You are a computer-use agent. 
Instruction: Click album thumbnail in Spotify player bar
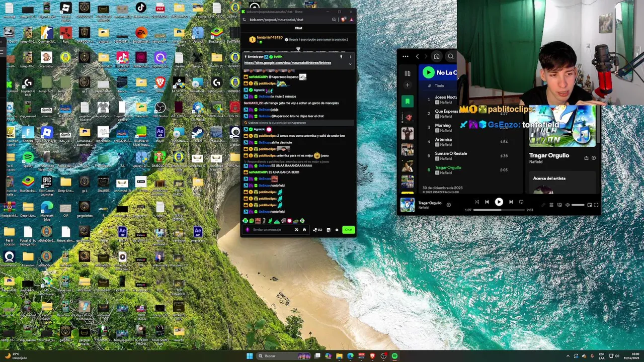pyautogui.click(x=408, y=205)
